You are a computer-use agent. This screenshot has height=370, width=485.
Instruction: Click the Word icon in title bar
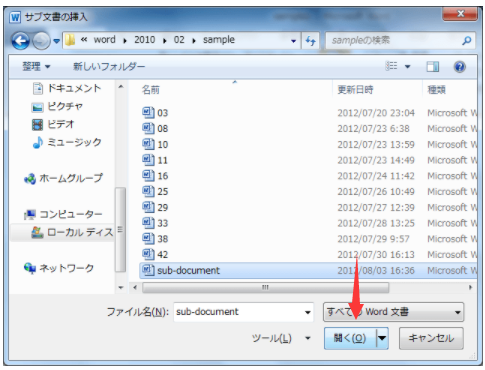[15, 17]
